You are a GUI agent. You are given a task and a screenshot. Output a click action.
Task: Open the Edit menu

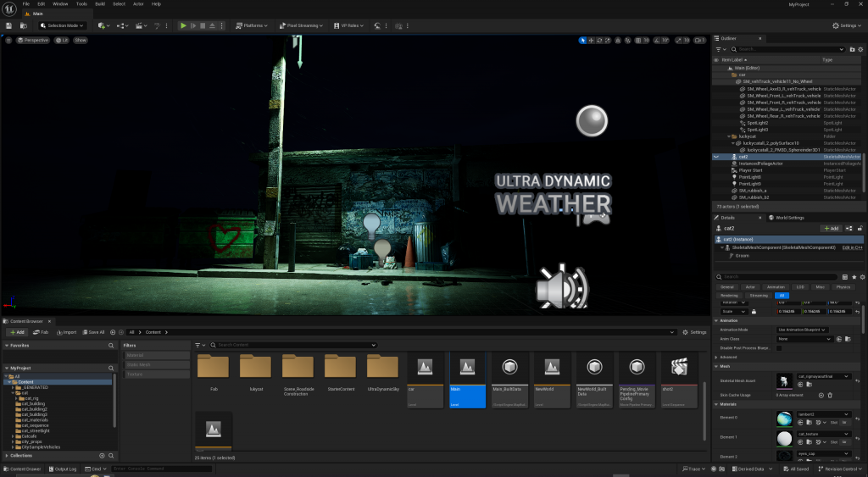(41, 4)
